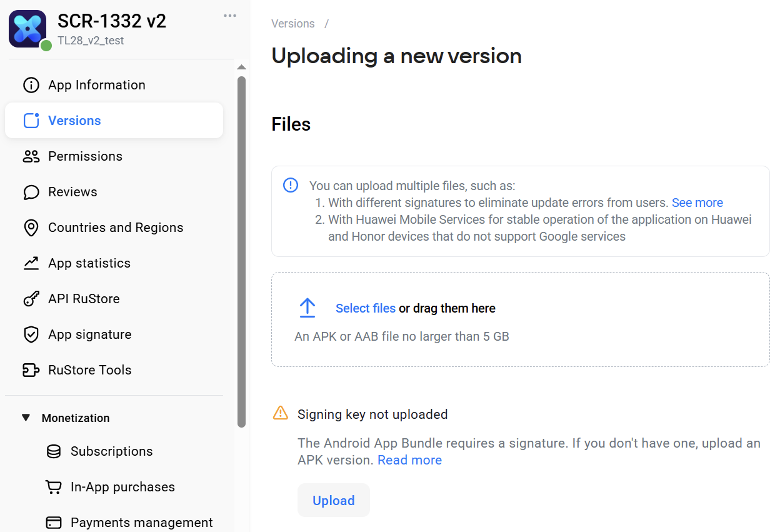Image resolution: width=780 pixels, height=532 pixels.
Task: Click the RuStore Tools icon
Action: [31, 370]
